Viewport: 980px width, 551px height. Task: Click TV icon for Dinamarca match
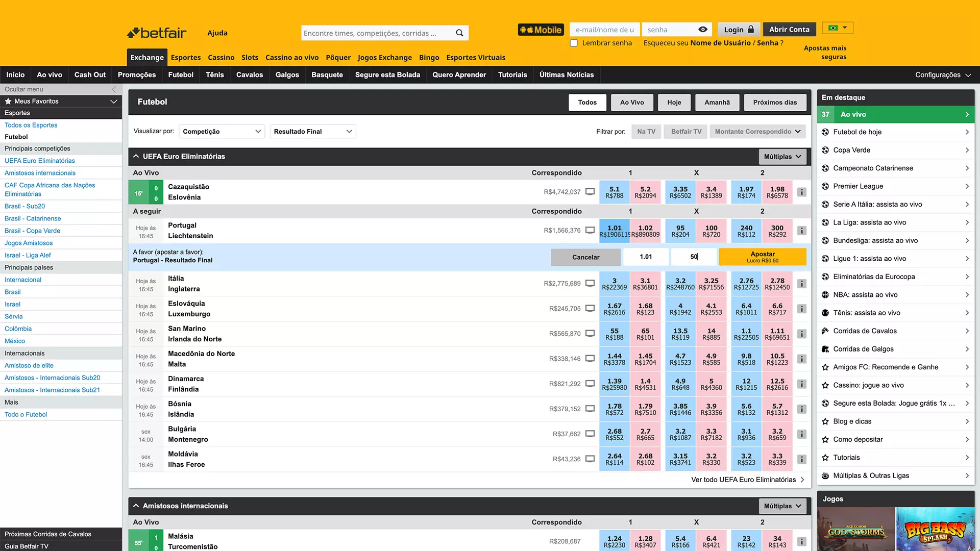click(590, 384)
